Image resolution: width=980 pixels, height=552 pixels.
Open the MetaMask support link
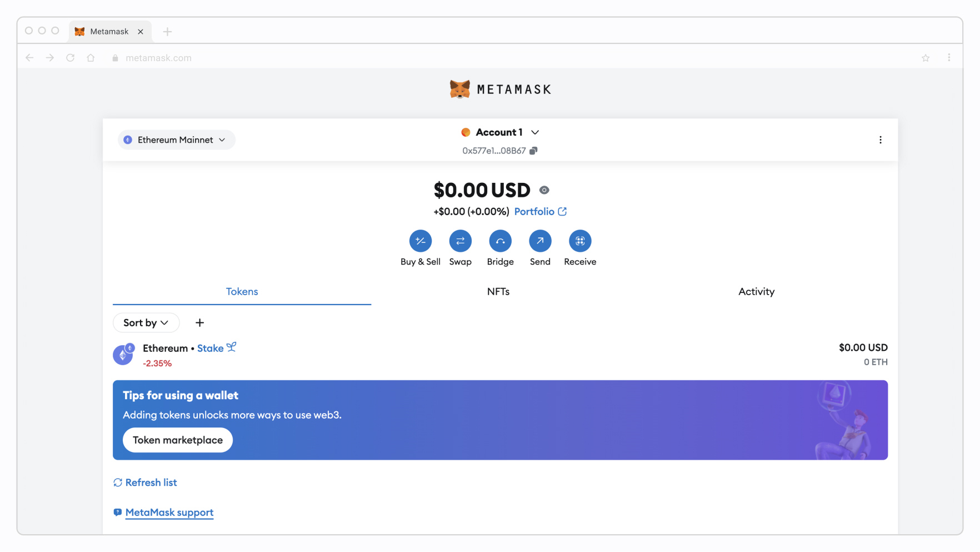tap(169, 513)
